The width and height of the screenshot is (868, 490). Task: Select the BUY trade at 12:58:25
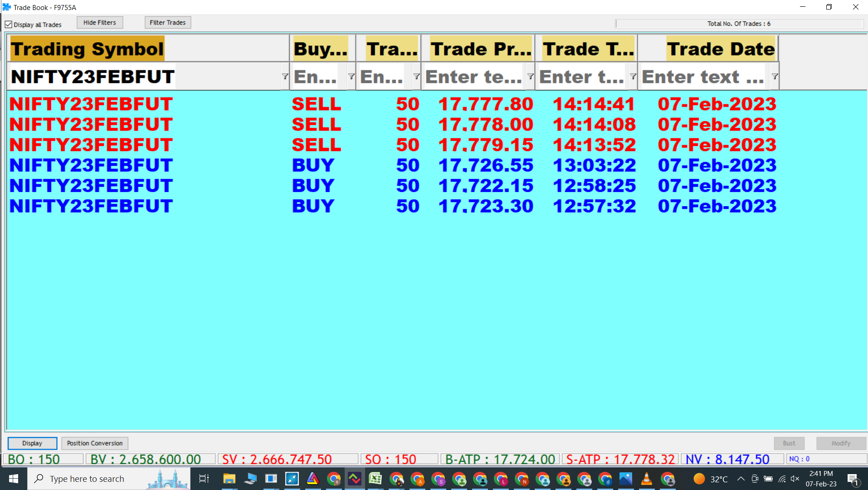tap(393, 186)
